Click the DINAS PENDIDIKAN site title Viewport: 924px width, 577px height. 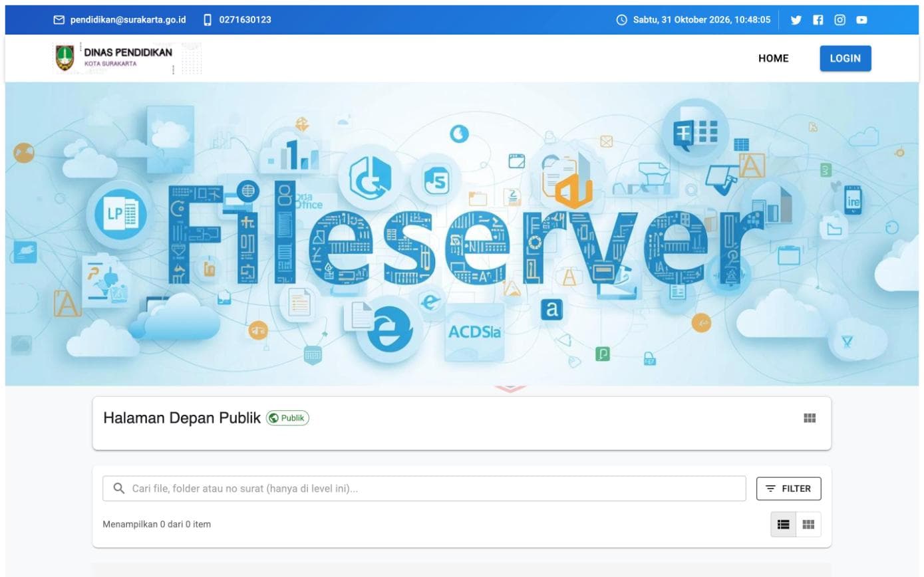point(128,53)
